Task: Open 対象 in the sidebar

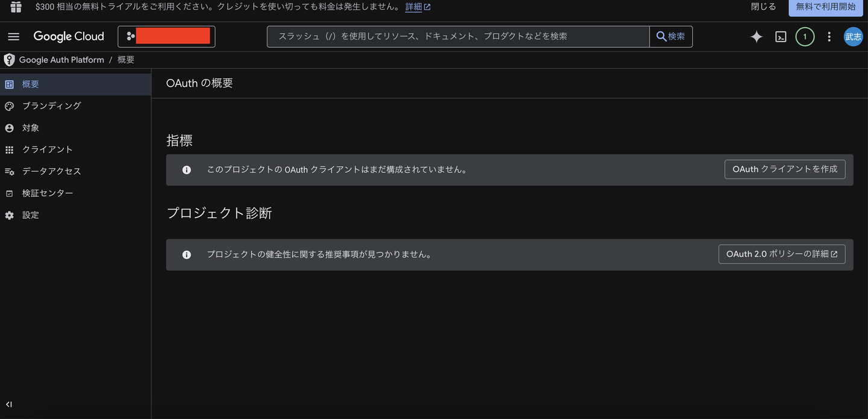Action: pyautogui.click(x=75, y=128)
